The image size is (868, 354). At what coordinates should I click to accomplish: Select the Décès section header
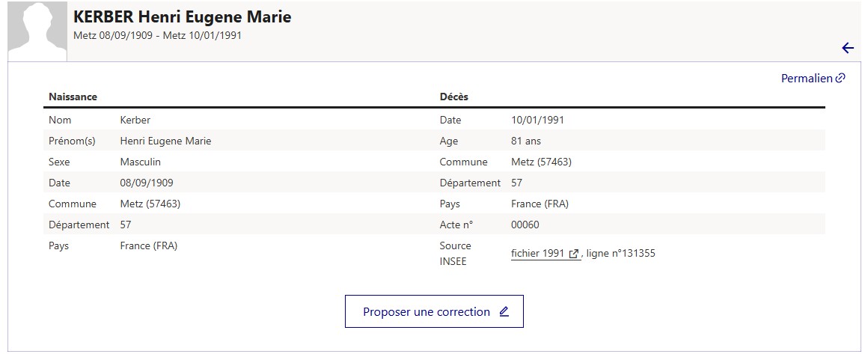click(x=454, y=97)
